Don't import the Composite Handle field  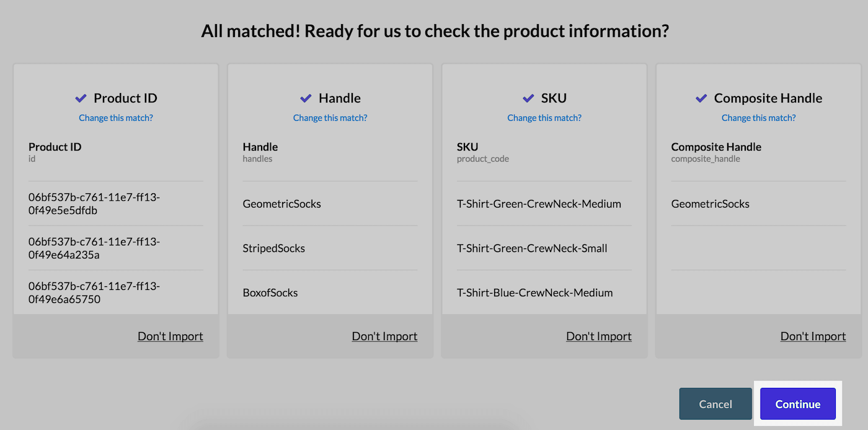813,336
